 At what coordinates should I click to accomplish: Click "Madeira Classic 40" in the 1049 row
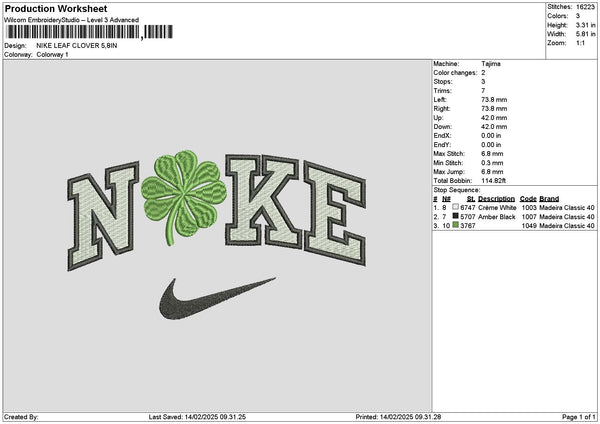click(567, 225)
